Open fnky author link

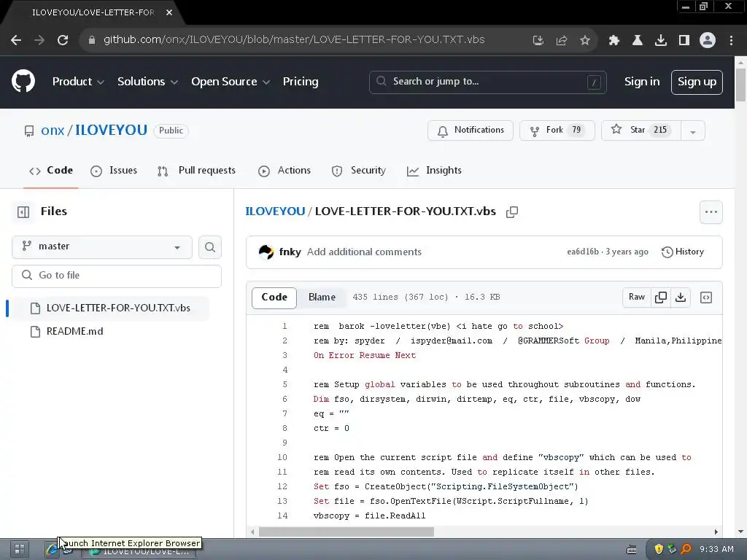click(x=290, y=252)
